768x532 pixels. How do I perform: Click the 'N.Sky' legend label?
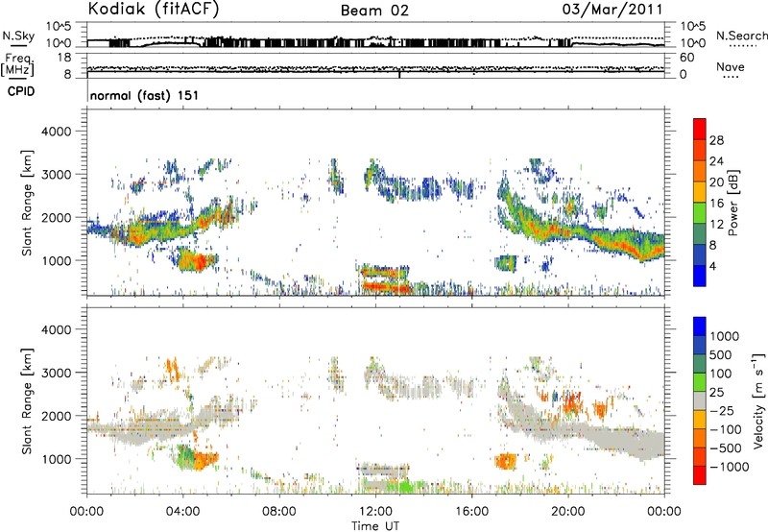click(18, 36)
